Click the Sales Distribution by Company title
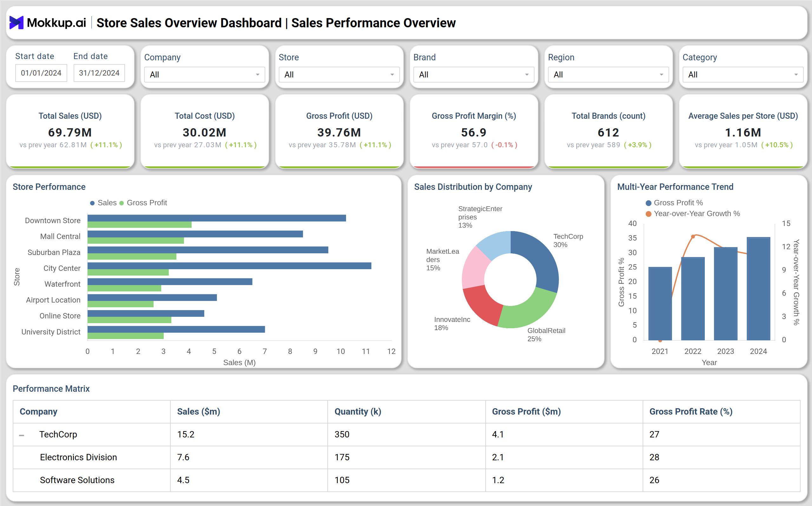This screenshot has height=506, width=812. pyautogui.click(x=473, y=187)
